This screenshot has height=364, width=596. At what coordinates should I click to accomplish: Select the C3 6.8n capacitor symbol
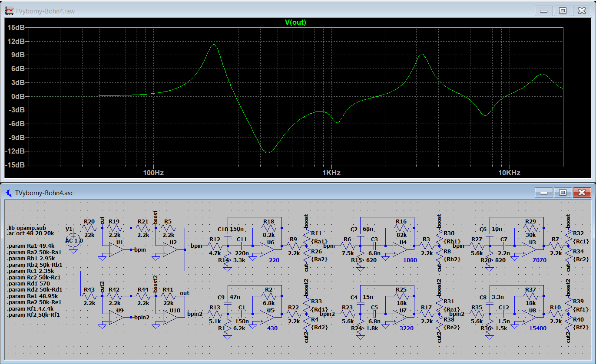coord(374,246)
